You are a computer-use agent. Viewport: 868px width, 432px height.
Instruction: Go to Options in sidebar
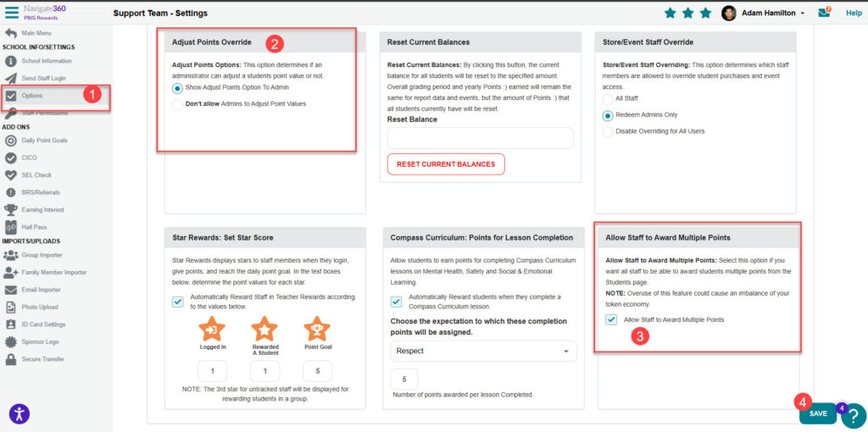pyautogui.click(x=32, y=96)
